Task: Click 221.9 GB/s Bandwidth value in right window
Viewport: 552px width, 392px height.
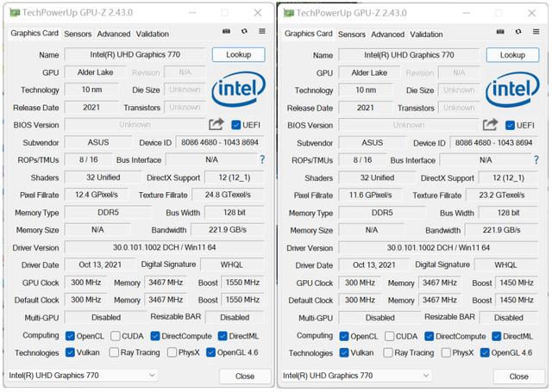Action: [x=501, y=230]
